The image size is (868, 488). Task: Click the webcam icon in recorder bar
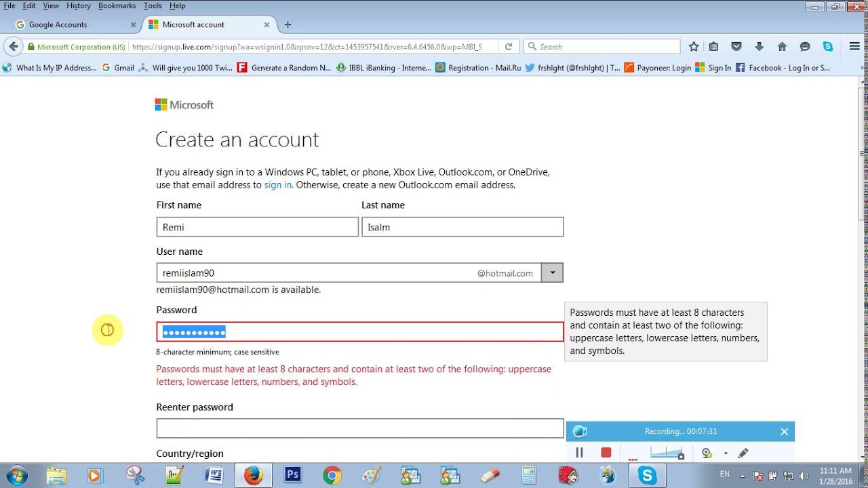tap(707, 453)
